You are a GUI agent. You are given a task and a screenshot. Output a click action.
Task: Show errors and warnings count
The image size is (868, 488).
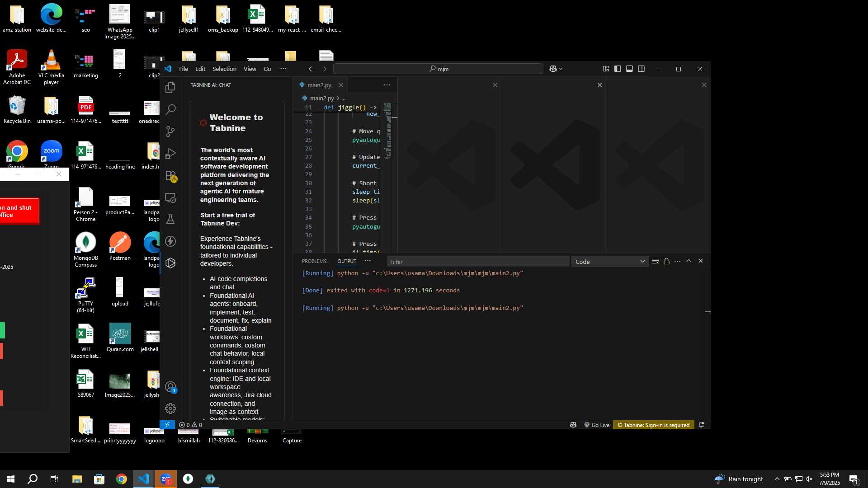click(190, 425)
